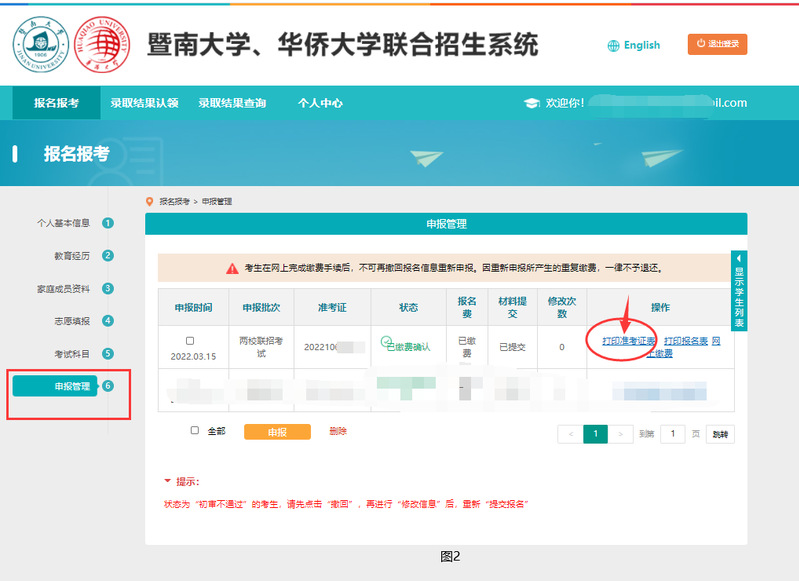Click the 跳转 jump button
This screenshot has height=581, width=799.
720,434
